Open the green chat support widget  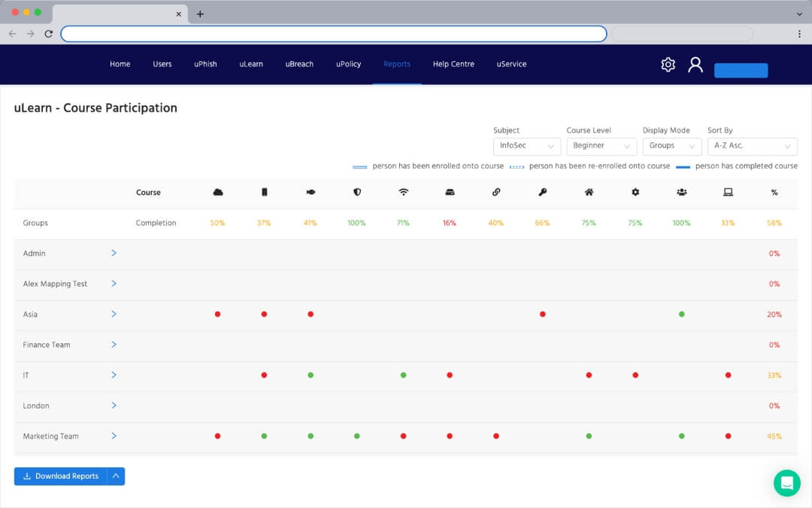pyautogui.click(x=786, y=483)
